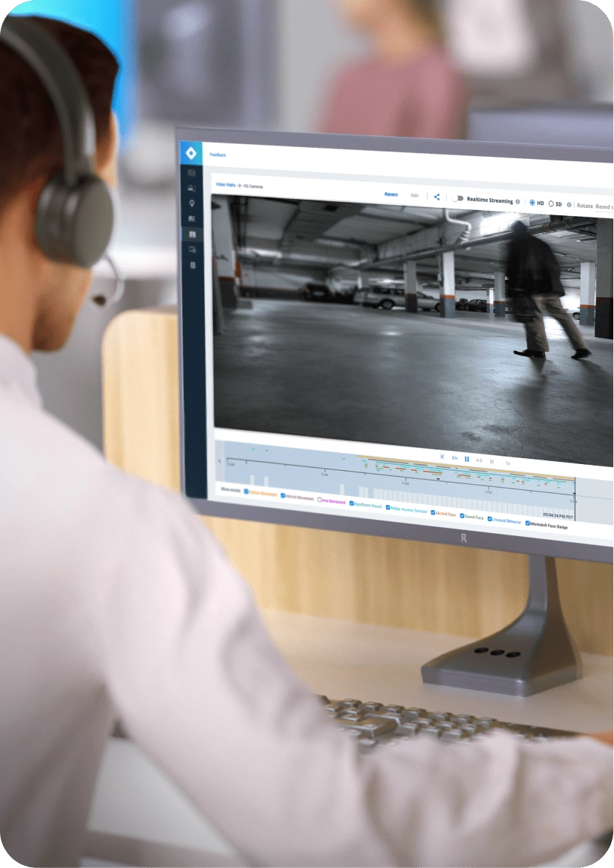Select the highlighted video wall grid sidebar icon
This screenshot has width=614, height=868.
[192, 234]
